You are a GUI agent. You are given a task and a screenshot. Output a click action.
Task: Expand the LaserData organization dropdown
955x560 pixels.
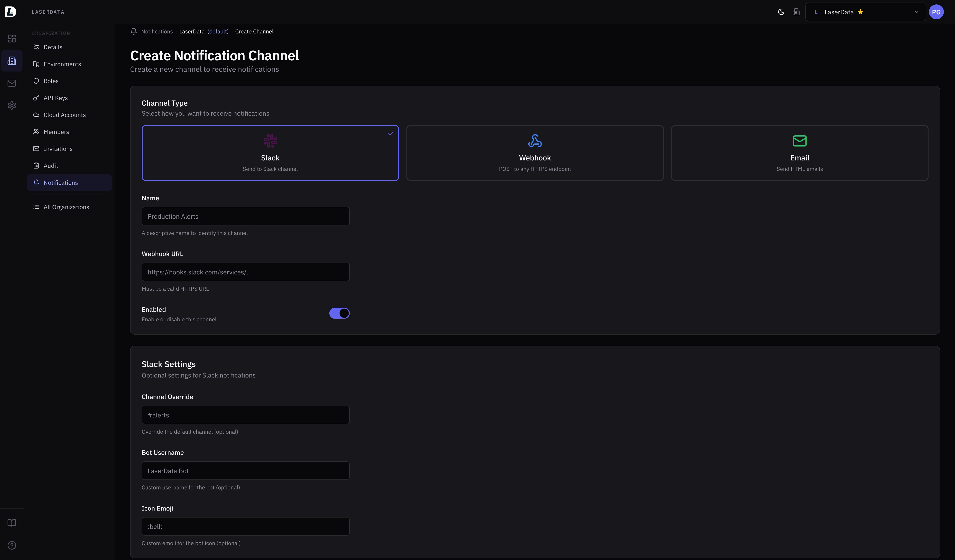[x=866, y=12]
